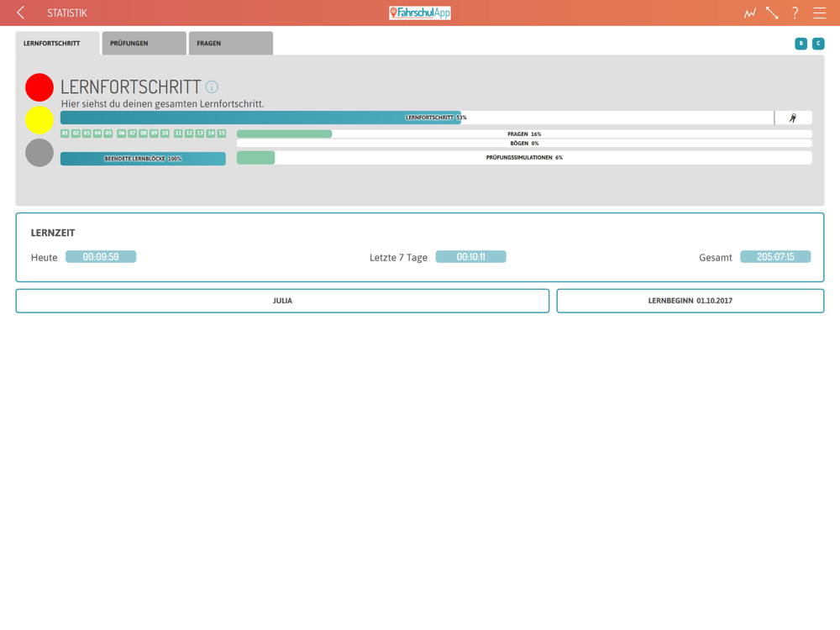Screen dimensions: 840x630
Task: Open learning block 15
Action: click(x=221, y=134)
